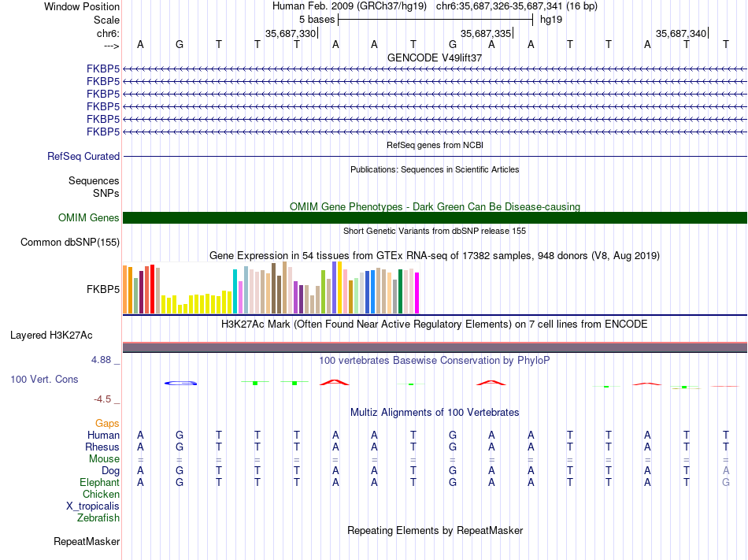Click the gray H3K27Ac signal band
Screen dimensions: 748x560
click(435, 347)
